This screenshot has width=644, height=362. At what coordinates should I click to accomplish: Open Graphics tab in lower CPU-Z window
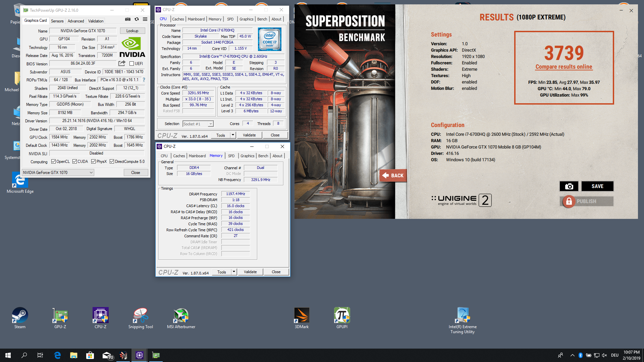click(248, 156)
